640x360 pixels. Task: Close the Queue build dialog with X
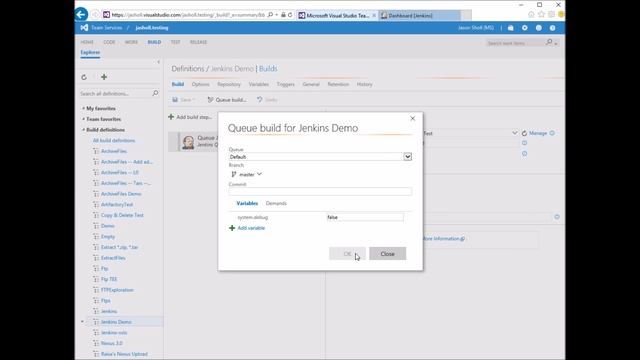[413, 118]
